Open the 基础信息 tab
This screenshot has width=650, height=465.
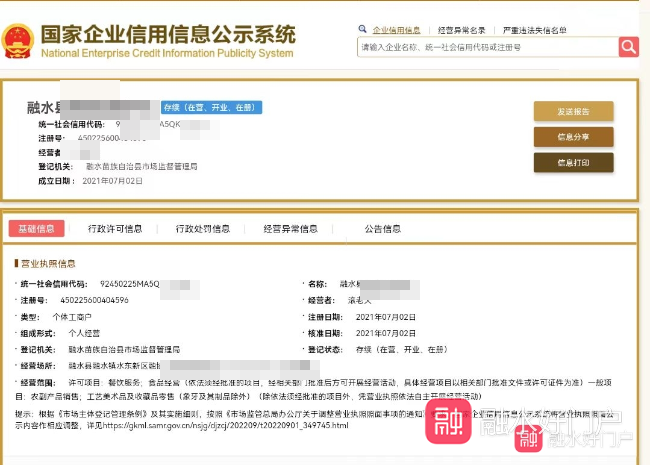coord(36,228)
